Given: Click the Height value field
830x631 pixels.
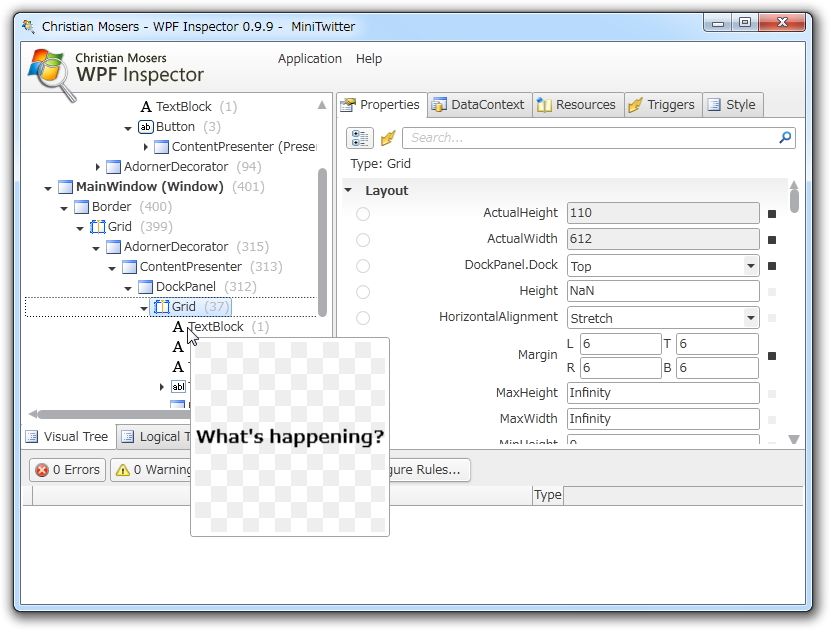Looking at the screenshot, I should [663, 291].
